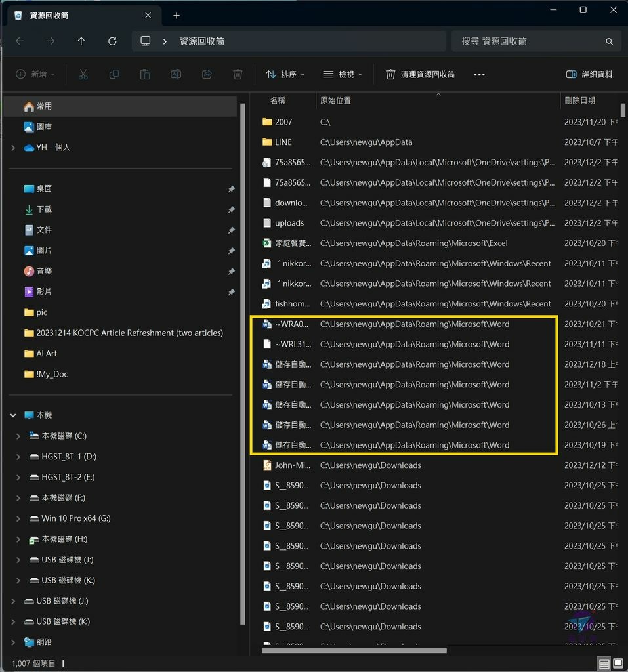The width and height of the screenshot is (628, 672).
Task: Go forward with the right arrow
Action: 51,41
